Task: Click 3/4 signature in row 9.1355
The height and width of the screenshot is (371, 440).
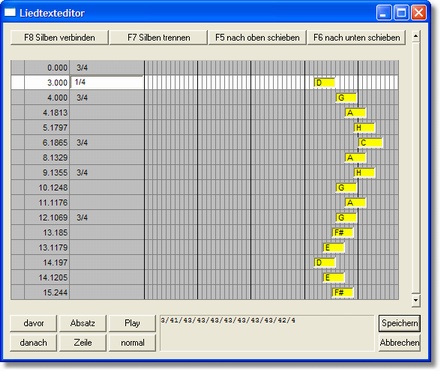Action: [x=82, y=173]
